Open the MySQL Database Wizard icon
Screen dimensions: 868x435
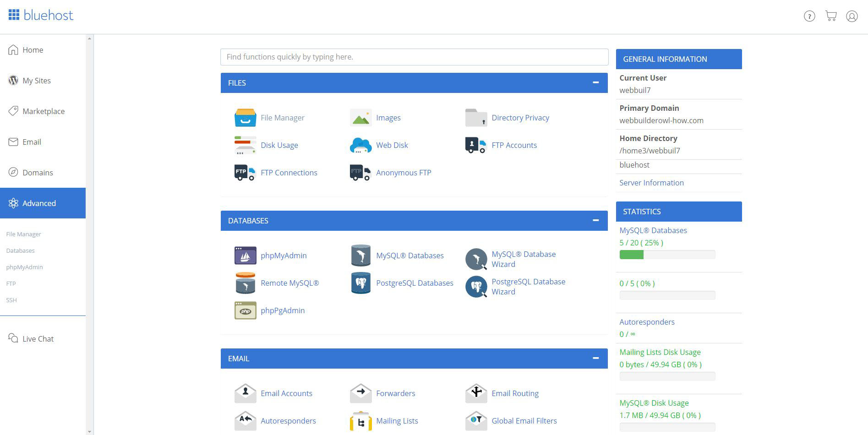tap(476, 259)
